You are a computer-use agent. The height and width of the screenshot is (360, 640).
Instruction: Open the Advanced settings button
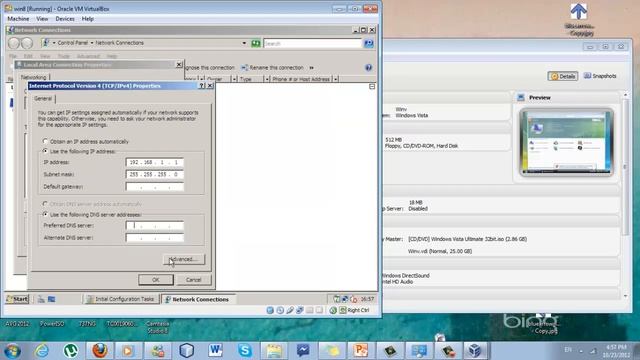pos(184,259)
